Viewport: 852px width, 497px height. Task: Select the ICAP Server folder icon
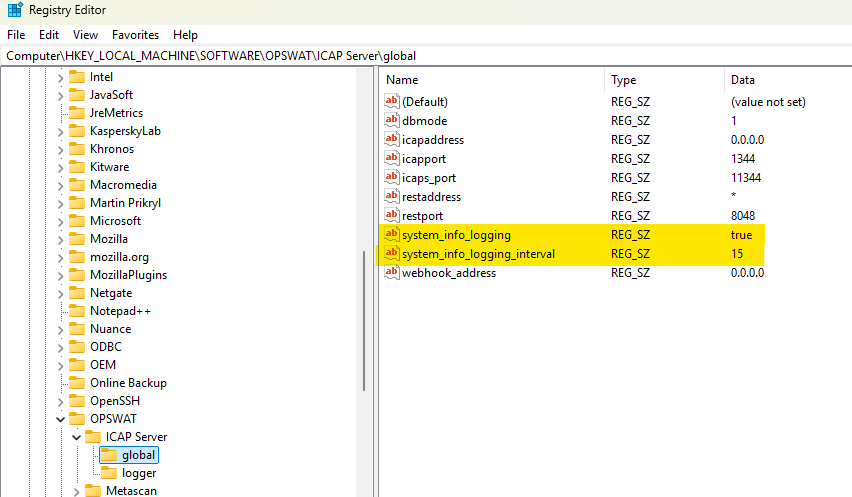(93, 436)
